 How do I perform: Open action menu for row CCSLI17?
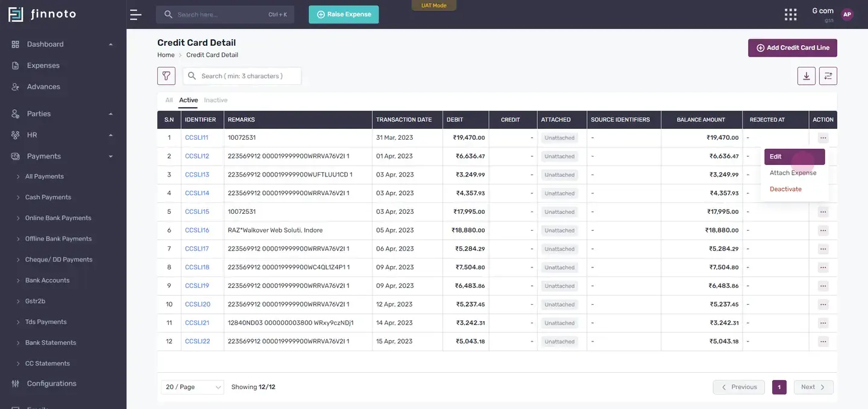point(823,249)
